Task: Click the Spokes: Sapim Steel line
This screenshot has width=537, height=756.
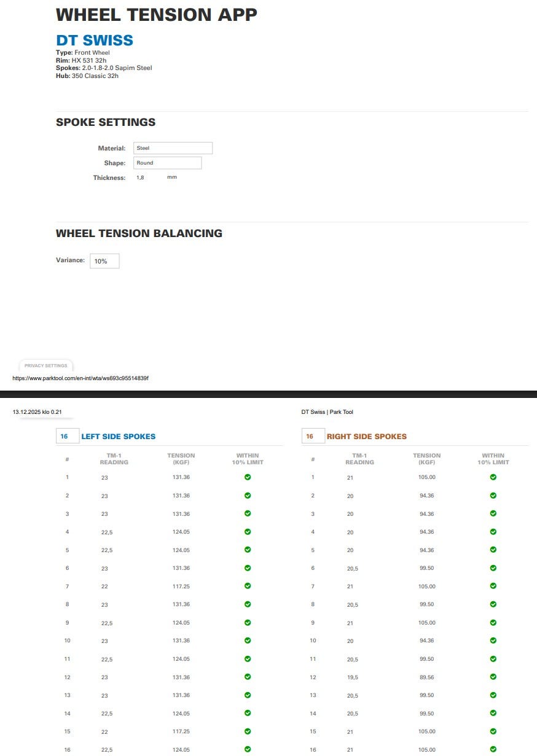Action: tap(104, 68)
